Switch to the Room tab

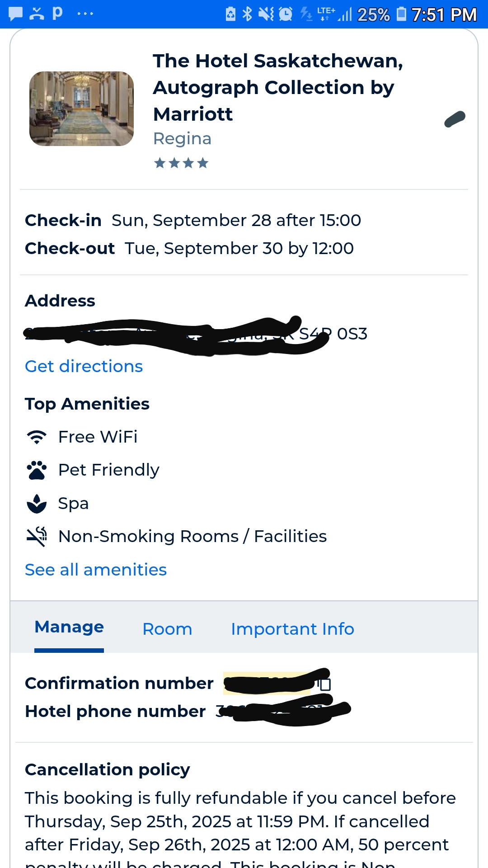click(167, 629)
